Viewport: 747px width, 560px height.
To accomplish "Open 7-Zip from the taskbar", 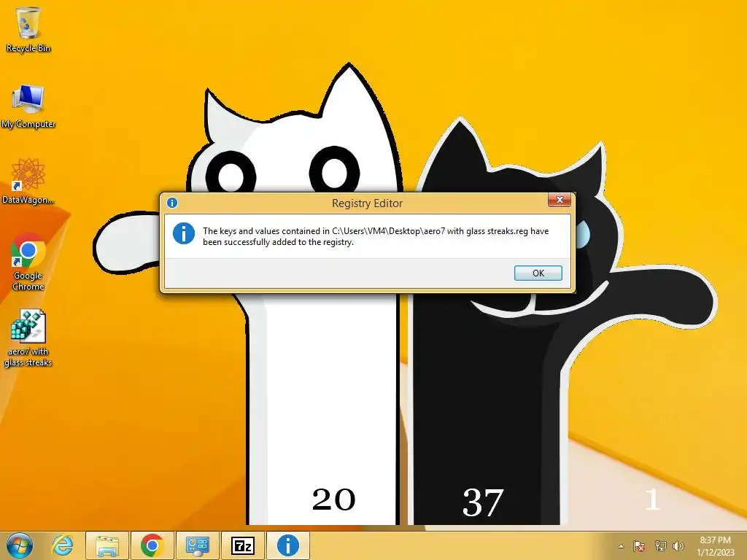I will [242, 545].
